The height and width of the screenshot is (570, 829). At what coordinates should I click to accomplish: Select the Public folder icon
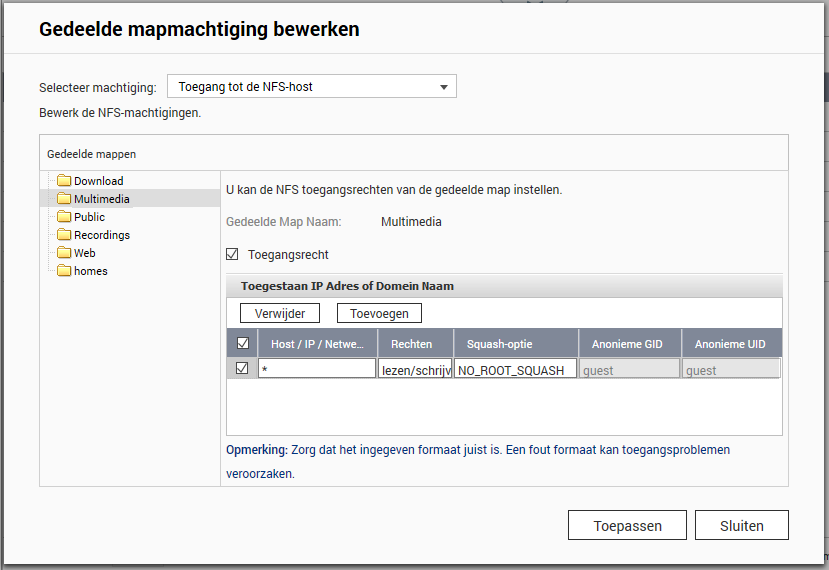click(x=64, y=217)
